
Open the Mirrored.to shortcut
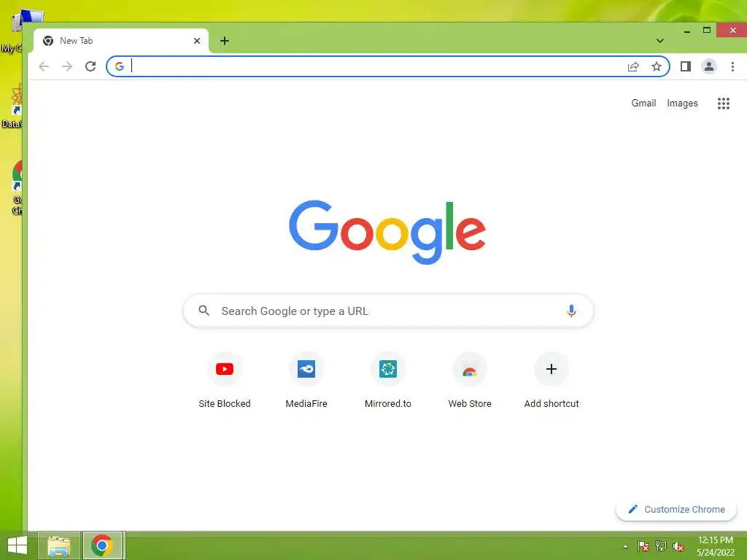click(388, 381)
